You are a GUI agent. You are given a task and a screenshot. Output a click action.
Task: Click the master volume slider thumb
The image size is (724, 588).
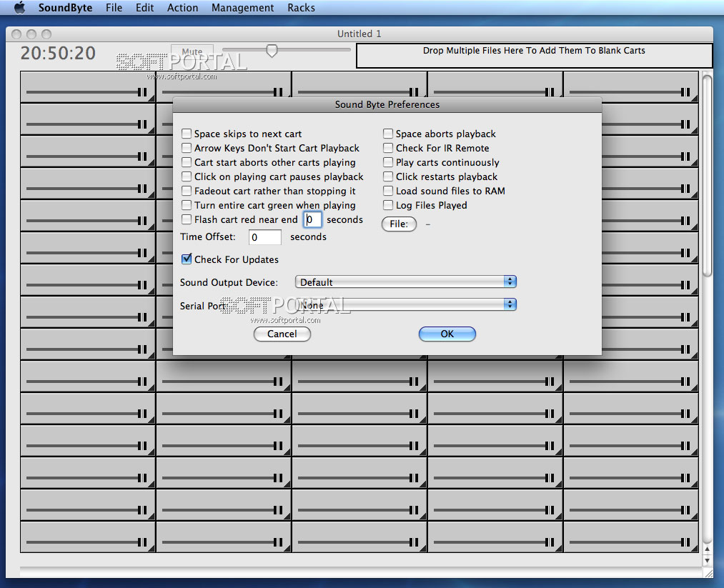click(x=272, y=51)
